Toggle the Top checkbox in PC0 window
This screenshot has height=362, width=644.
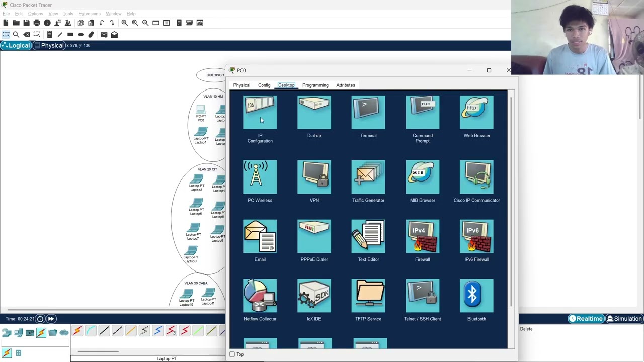[232, 354]
